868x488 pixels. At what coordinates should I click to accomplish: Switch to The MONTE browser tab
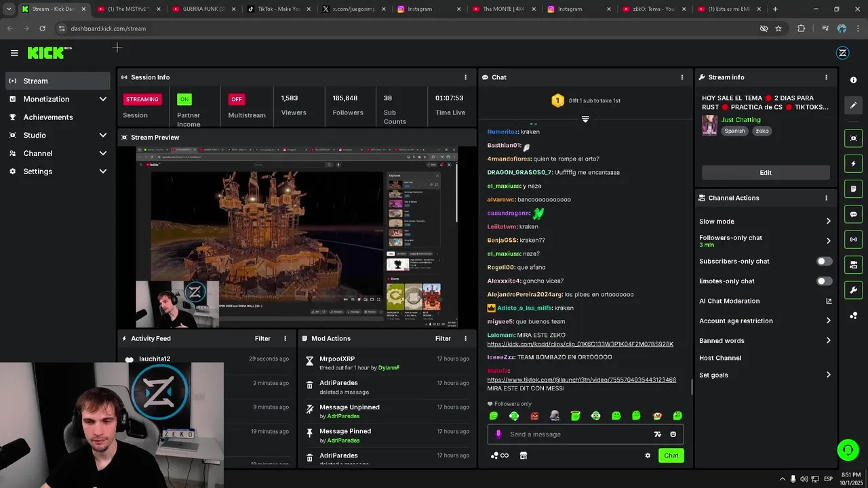click(502, 9)
